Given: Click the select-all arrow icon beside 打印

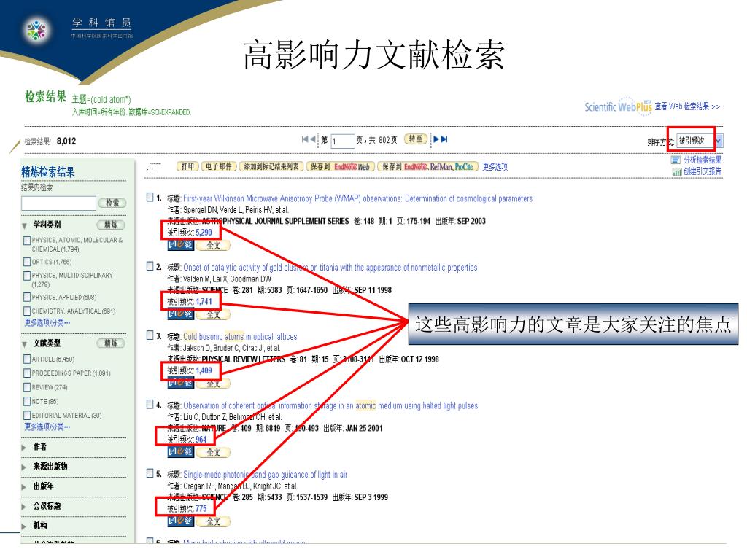Looking at the screenshot, I should pos(153,167).
